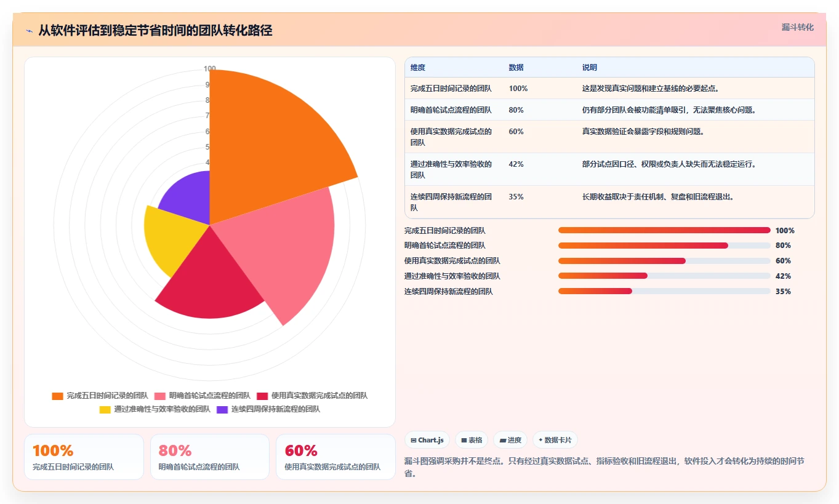Image resolution: width=839 pixels, height=504 pixels.
Task: Click the 80% data card
Action: (x=210, y=457)
